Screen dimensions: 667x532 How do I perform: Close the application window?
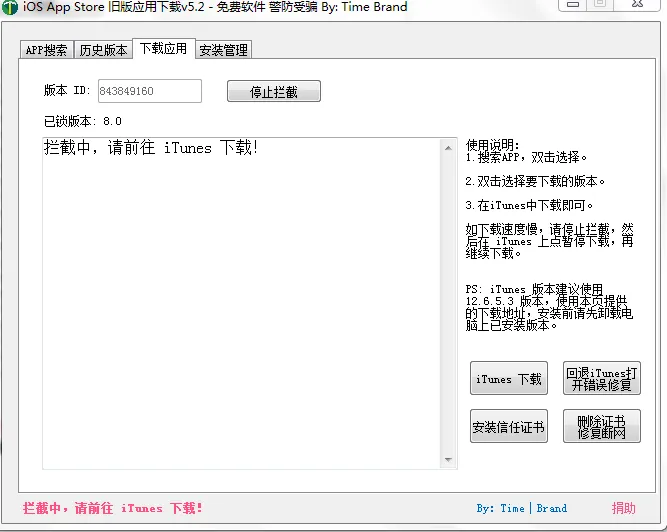point(637,4)
